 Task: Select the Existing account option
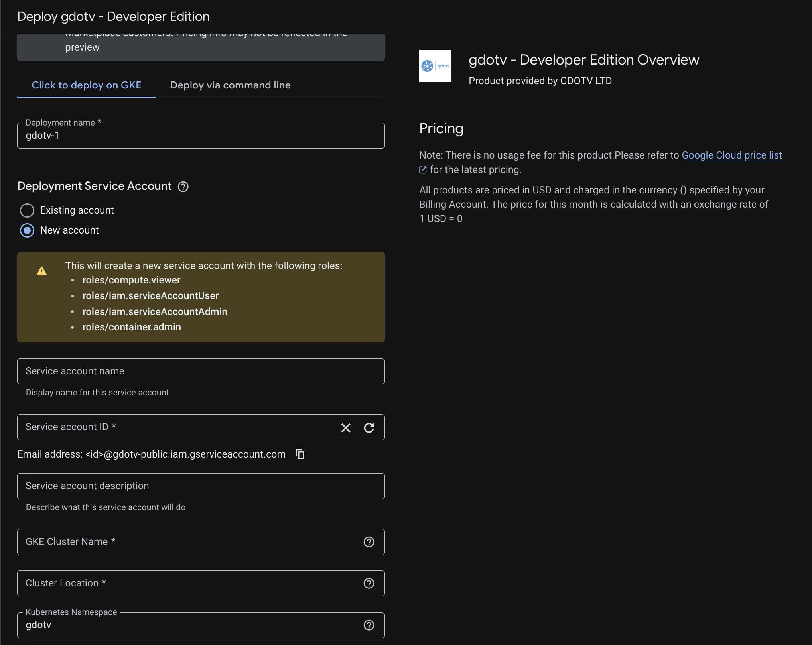[x=27, y=210]
